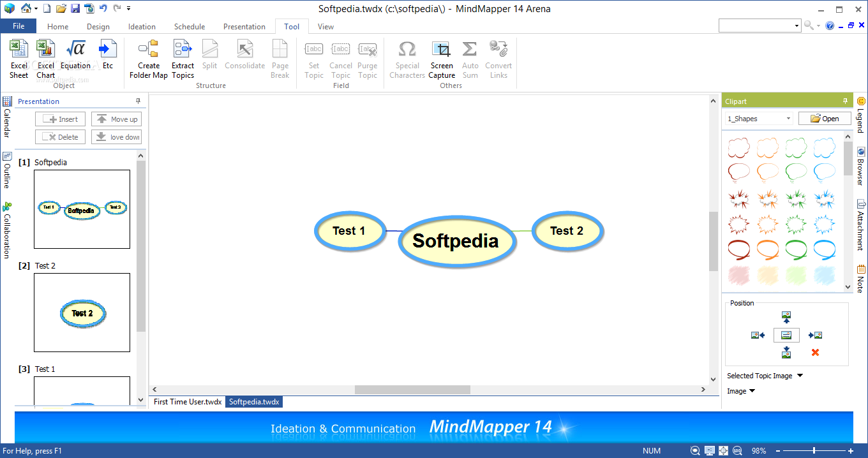
Task: Switch to the Schedule ribbon tab
Action: [190, 27]
